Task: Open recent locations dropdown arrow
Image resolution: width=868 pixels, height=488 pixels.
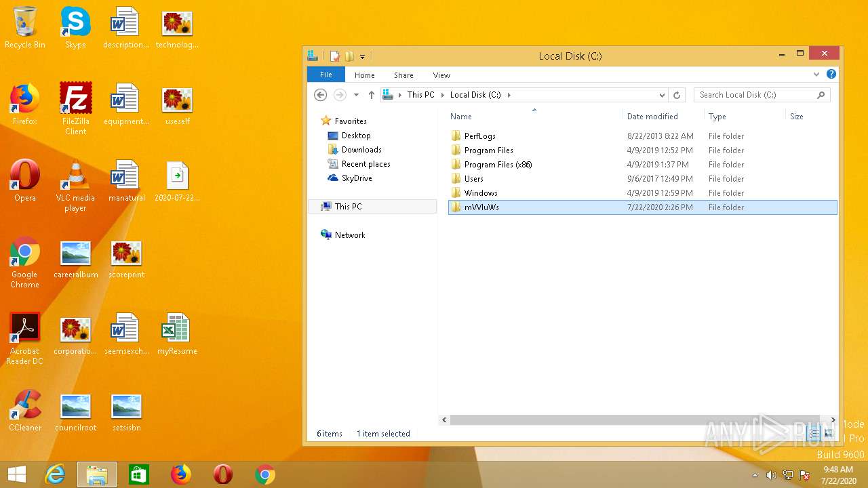Action: [x=356, y=95]
